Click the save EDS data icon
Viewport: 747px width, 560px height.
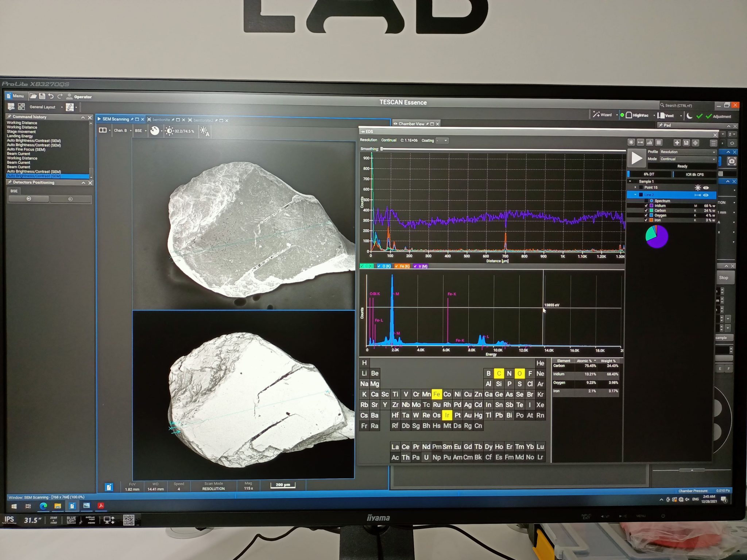[x=686, y=143]
